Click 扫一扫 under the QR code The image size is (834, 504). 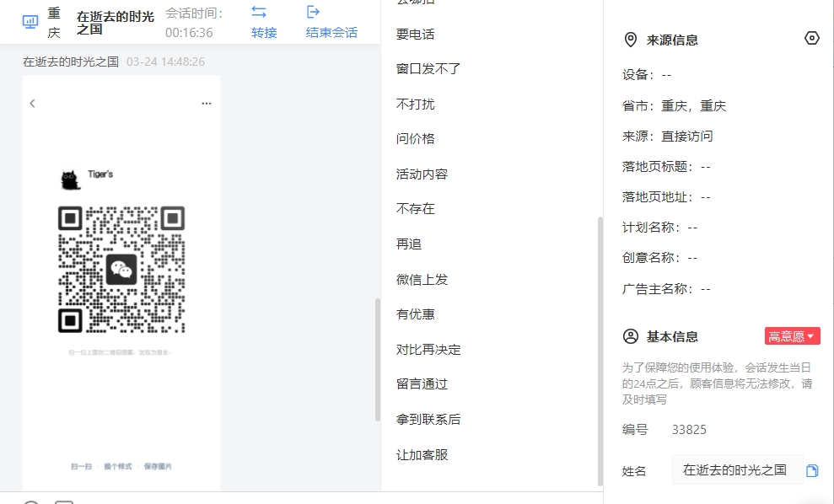pos(82,466)
